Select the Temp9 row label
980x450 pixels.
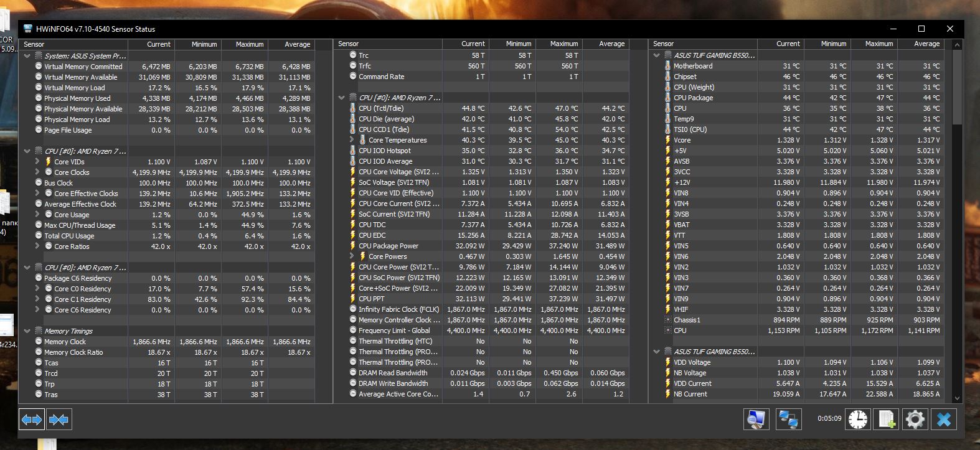[x=684, y=119]
